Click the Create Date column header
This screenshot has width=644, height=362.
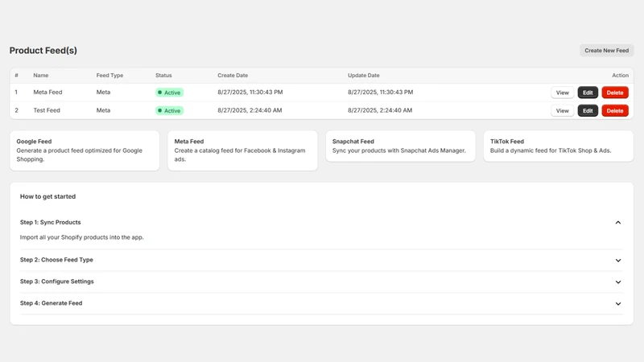[x=233, y=75]
